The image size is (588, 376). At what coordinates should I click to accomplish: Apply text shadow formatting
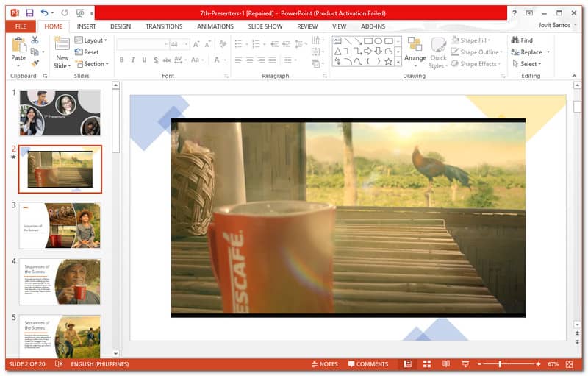point(156,60)
